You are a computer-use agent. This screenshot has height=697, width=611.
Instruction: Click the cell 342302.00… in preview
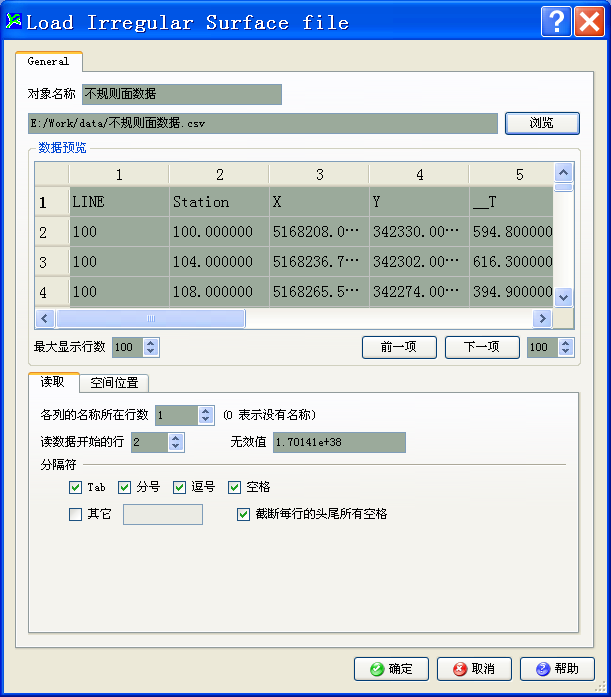419,262
